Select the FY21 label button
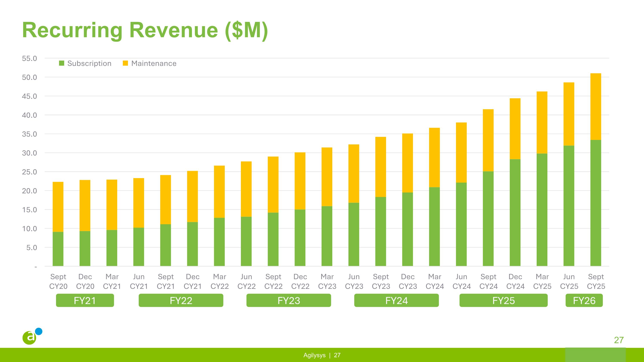The height and width of the screenshot is (362, 644). coord(85,300)
